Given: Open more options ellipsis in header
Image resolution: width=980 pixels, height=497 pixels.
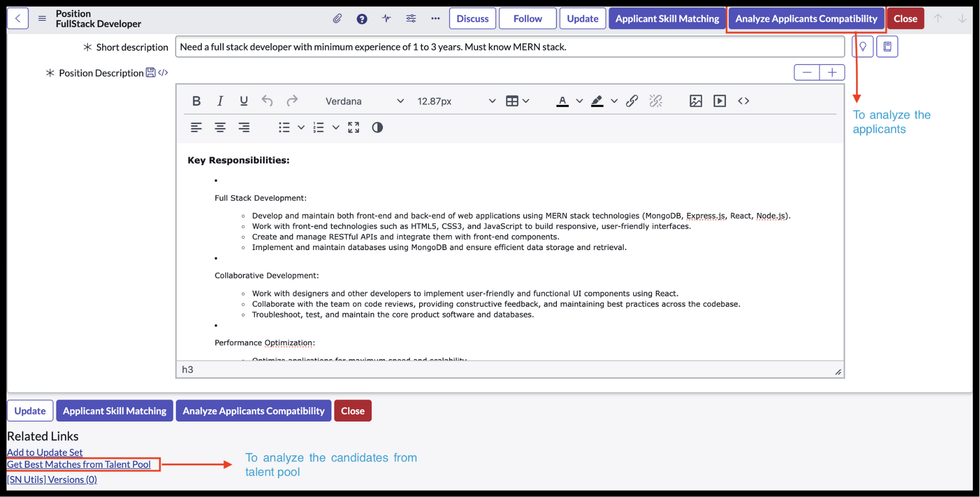Looking at the screenshot, I should 436,19.
